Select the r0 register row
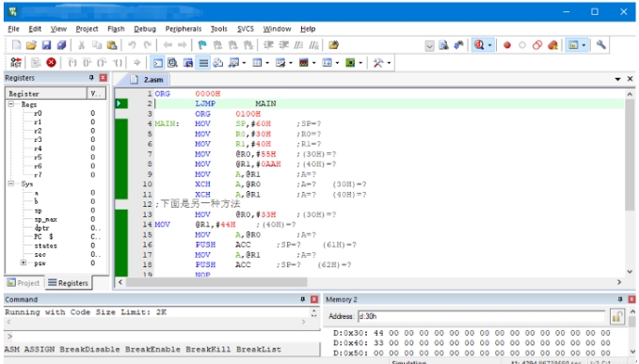 [x=56, y=113]
